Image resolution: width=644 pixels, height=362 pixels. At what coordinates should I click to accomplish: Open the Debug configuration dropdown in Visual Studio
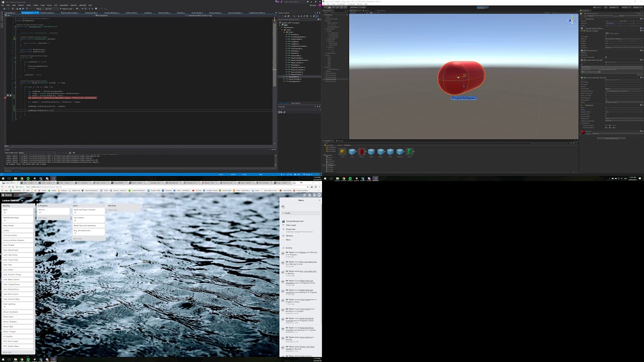click(39, 9)
